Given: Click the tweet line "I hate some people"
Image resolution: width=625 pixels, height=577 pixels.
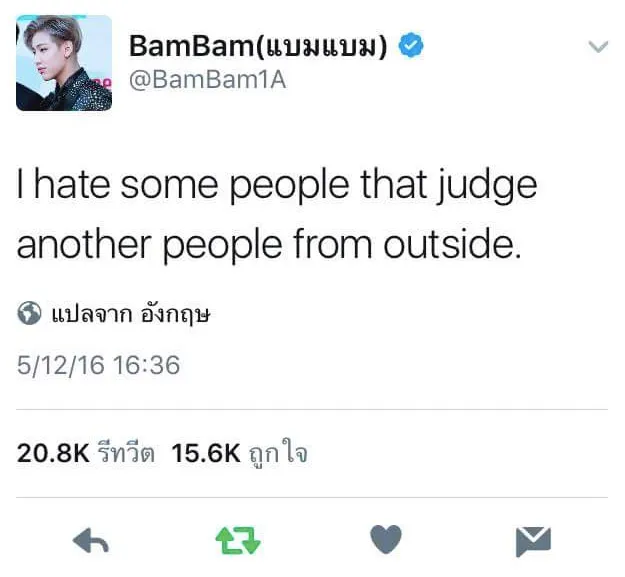Looking at the screenshot, I should pos(183,185).
